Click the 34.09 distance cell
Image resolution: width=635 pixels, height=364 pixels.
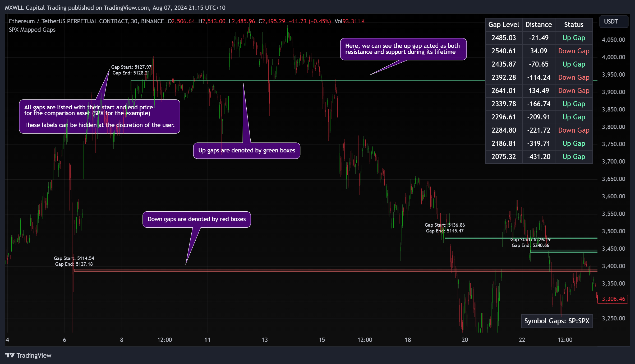point(539,51)
